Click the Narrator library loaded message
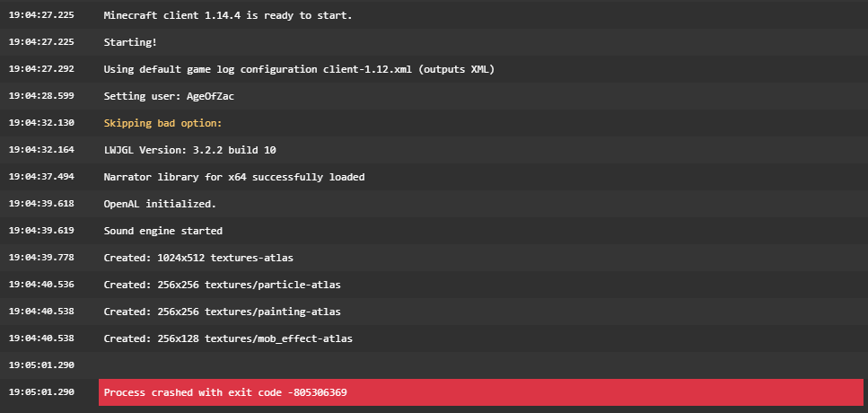868x413 pixels. pyautogui.click(x=234, y=177)
